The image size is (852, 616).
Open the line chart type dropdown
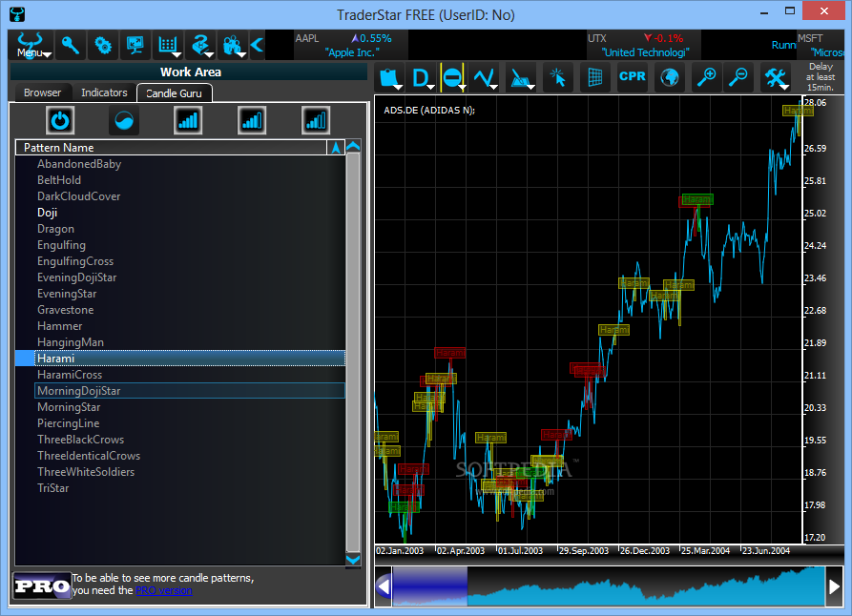[485, 78]
